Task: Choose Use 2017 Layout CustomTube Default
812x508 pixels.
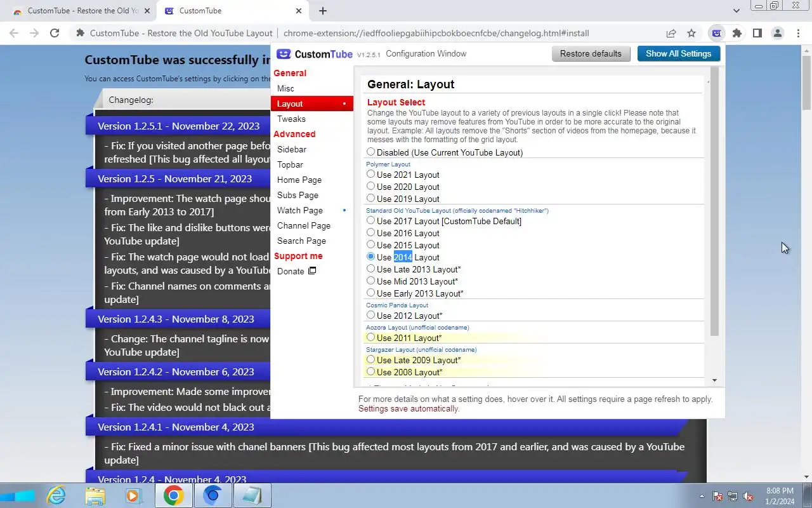Action: [x=370, y=220]
